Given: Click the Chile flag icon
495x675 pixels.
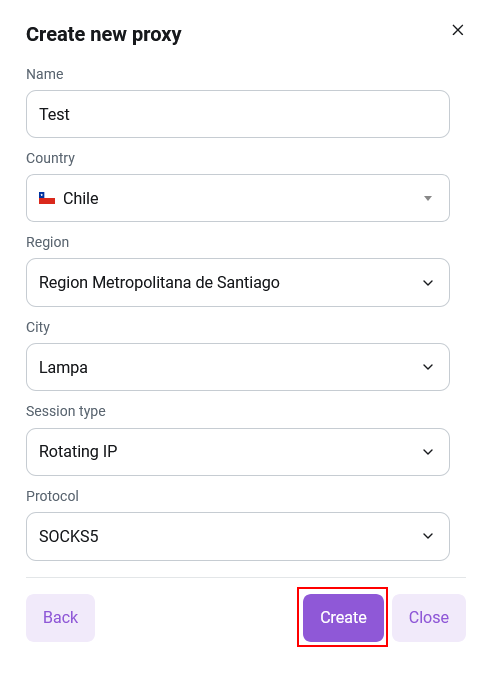Looking at the screenshot, I should pos(47,198).
